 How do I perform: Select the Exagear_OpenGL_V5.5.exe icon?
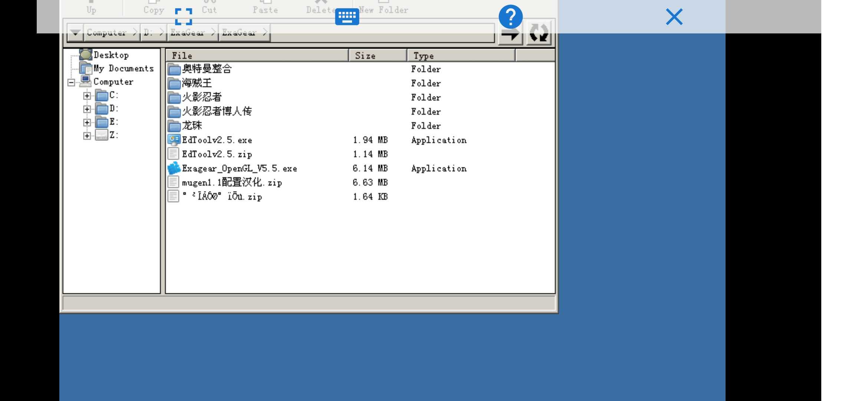pos(174,168)
